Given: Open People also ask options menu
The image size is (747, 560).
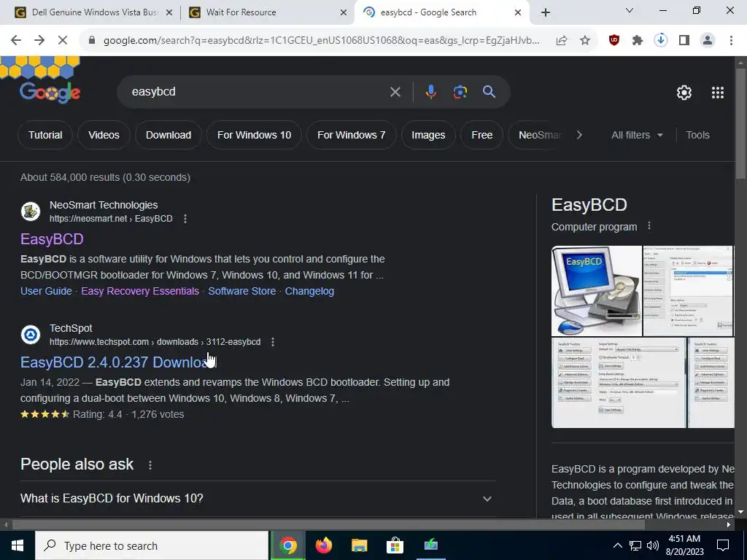Looking at the screenshot, I should 150,464.
